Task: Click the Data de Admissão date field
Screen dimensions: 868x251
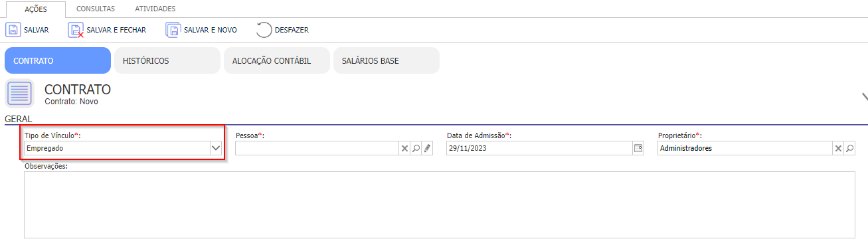Action: click(539, 149)
